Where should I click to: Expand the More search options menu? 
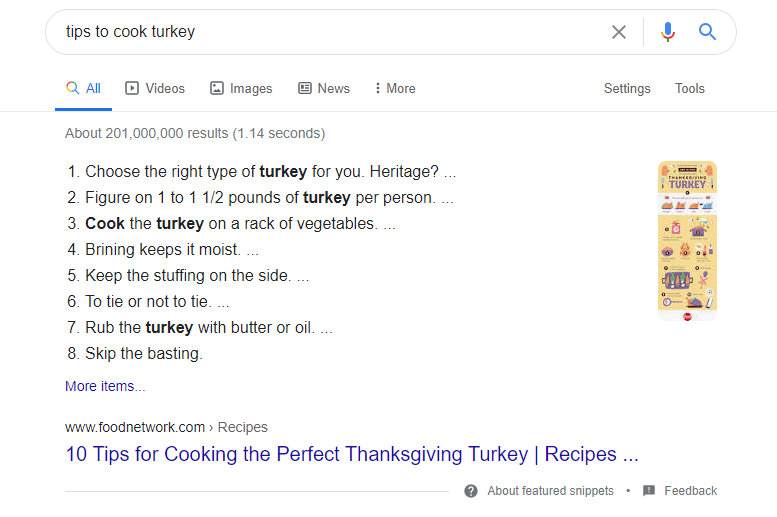[x=395, y=88]
